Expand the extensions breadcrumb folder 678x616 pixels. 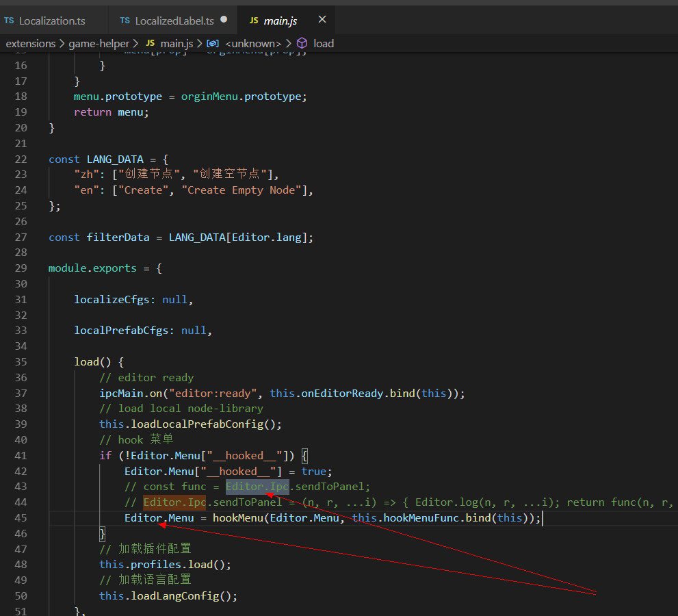(x=31, y=43)
